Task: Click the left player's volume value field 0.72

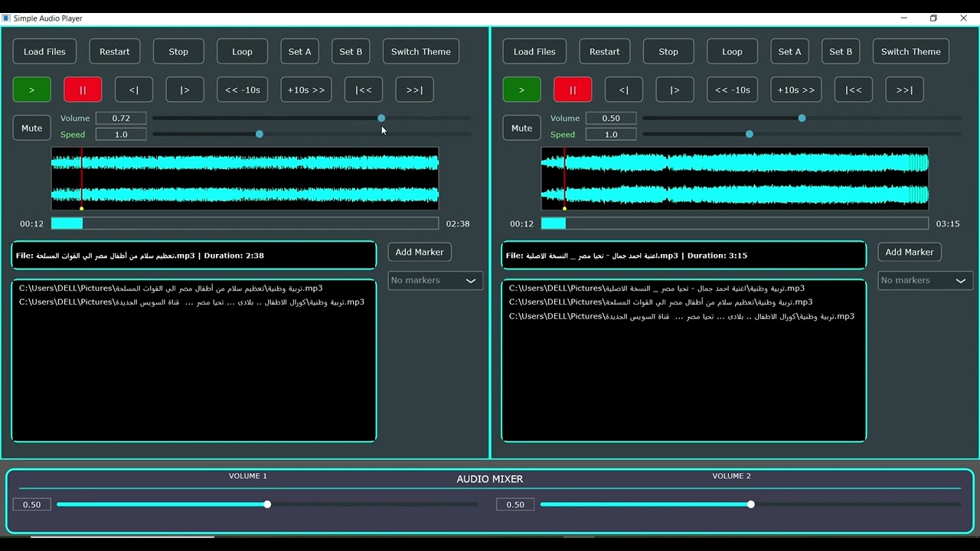Action: [121, 118]
